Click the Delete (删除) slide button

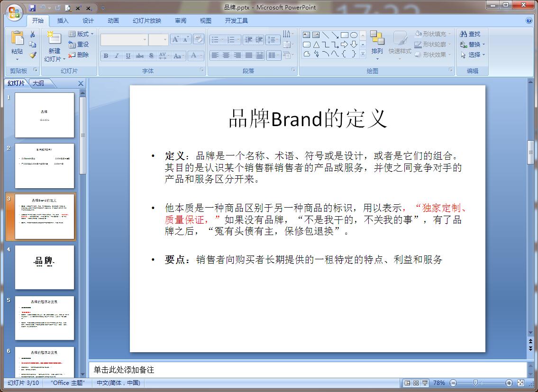pos(79,55)
